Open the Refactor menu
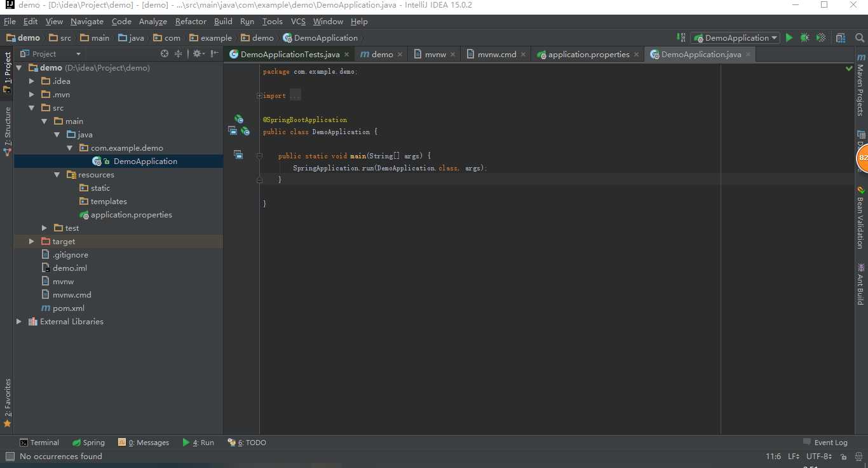The image size is (868, 468). pos(191,21)
